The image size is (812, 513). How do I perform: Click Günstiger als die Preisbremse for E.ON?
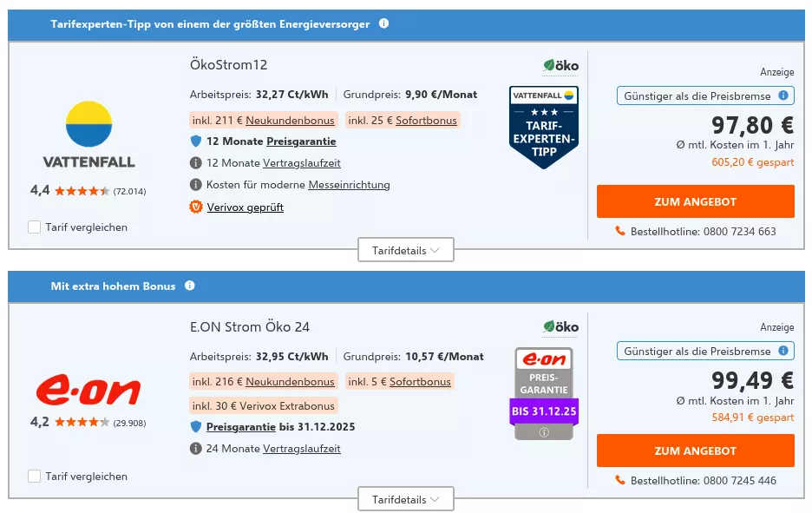coord(705,351)
